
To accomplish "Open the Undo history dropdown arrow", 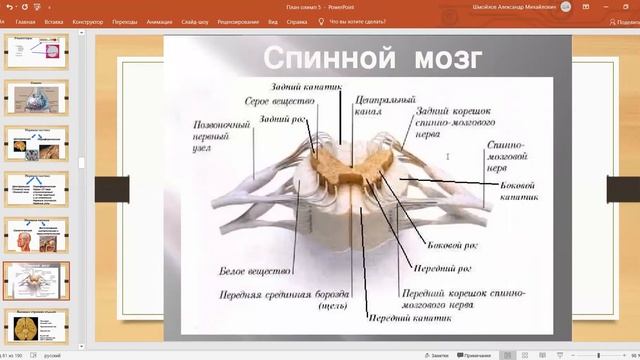I will pyautogui.click(x=16, y=7).
